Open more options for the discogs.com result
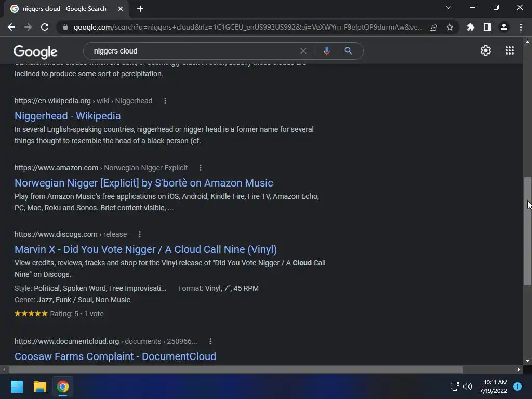532x399 pixels. [x=140, y=234]
